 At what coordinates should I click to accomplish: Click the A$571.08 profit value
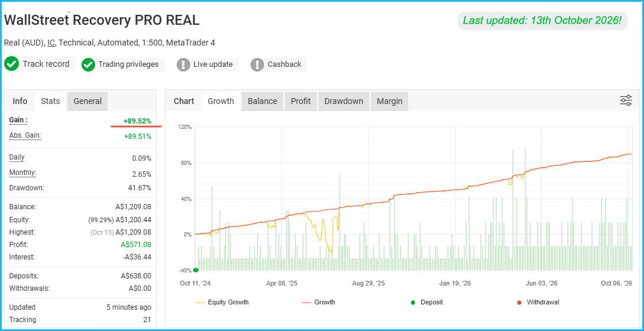coord(136,245)
